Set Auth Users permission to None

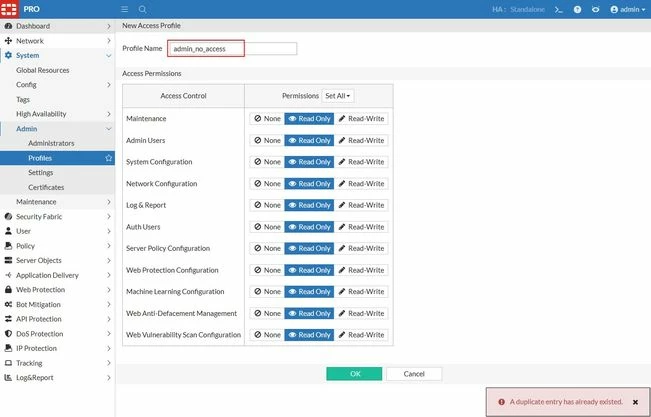[267, 227]
